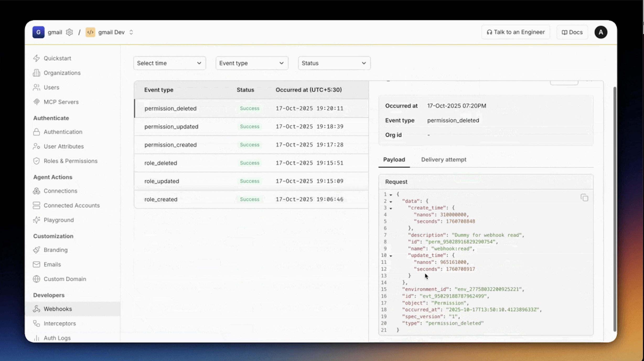Open workspace settings gear next to gmail

pyautogui.click(x=69, y=32)
